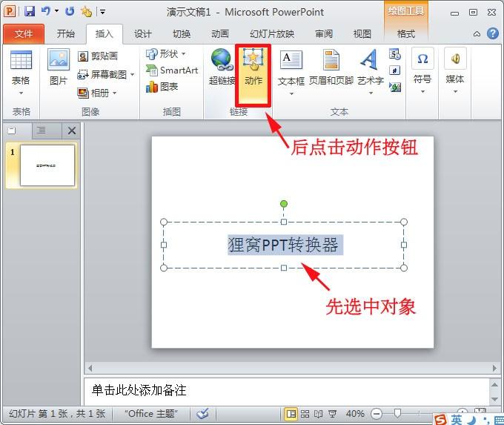
Task: Click the green rotation handle
Action: tap(283, 204)
